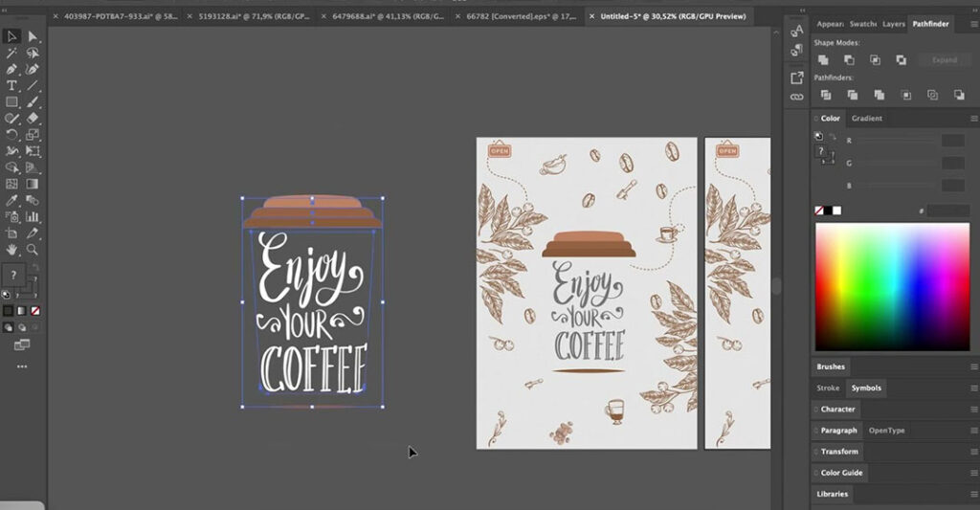Select the Shape Builder tool
980x510 pixels.
11,167
